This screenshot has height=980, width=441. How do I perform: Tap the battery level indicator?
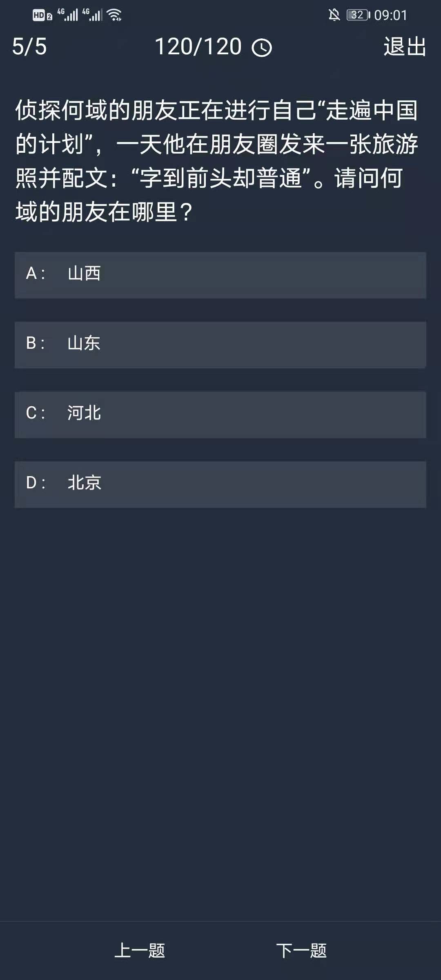pos(358,15)
